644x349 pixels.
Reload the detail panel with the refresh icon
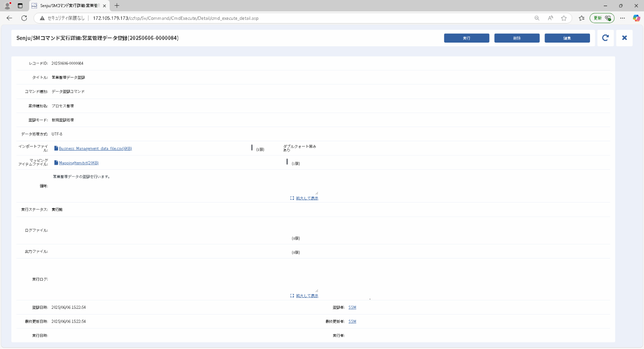[x=605, y=38]
